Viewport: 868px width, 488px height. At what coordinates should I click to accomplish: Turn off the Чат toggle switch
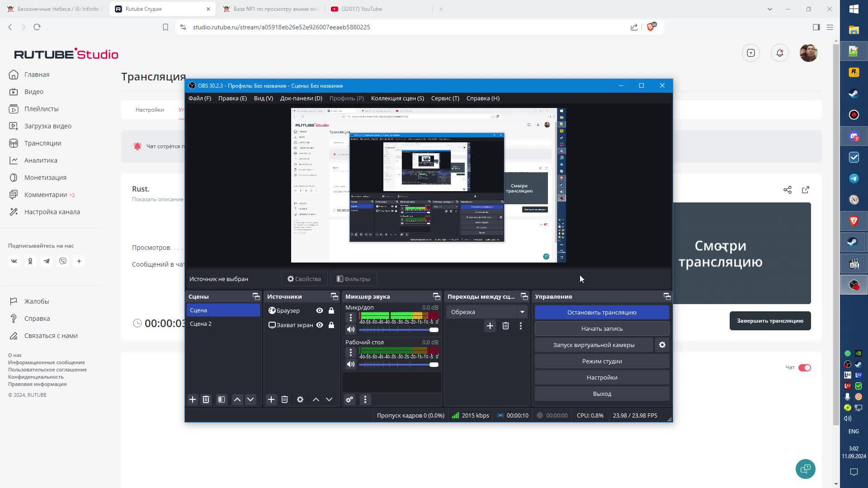click(x=804, y=367)
